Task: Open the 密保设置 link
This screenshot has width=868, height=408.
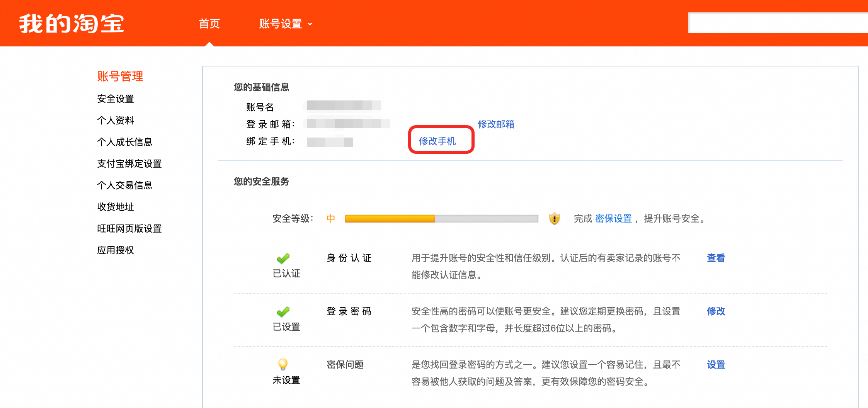Action: click(613, 219)
